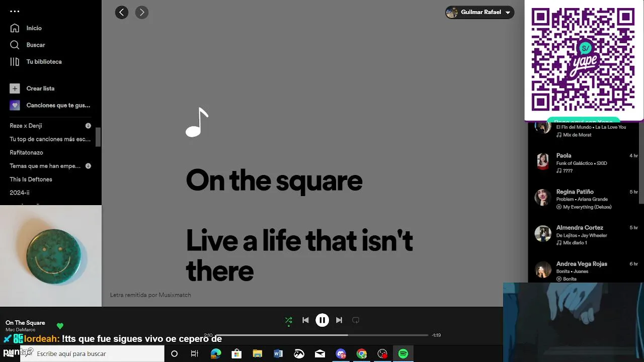644x362 pixels.
Task: Click the Guilmar Rafael profile avatar
Action: pos(452,12)
